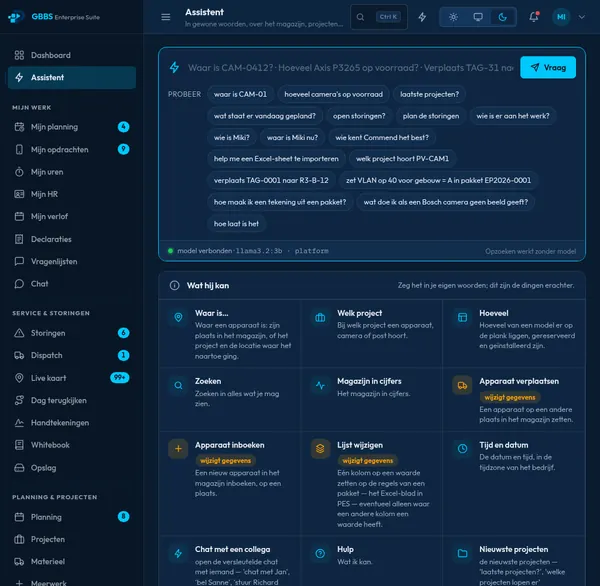Switch to system theme monitor icon
Screen dimensions: 600x586
pyautogui.click(x=478, y=17)
